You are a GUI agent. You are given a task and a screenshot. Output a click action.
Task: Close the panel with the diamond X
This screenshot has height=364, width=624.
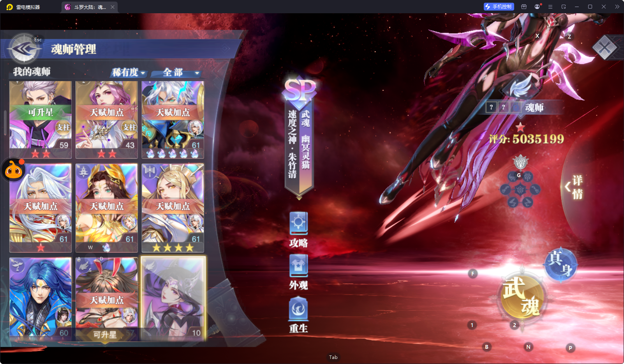(x=605, y=48)
